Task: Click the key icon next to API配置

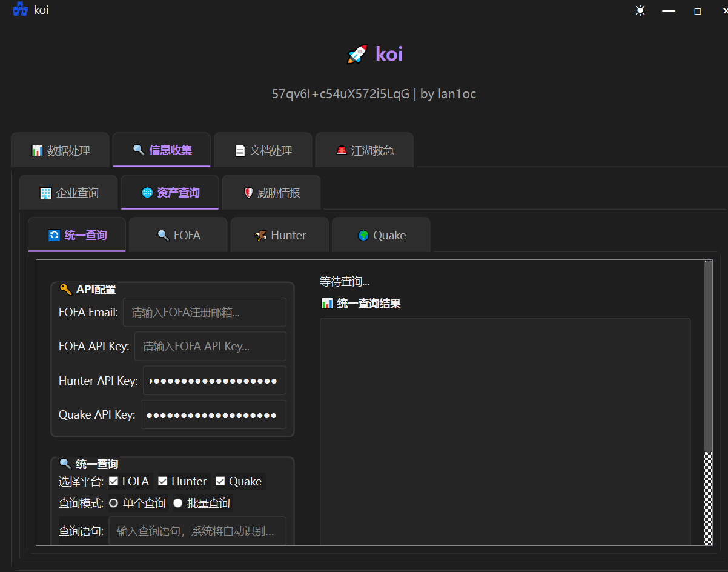Action: tap(65, 290)
